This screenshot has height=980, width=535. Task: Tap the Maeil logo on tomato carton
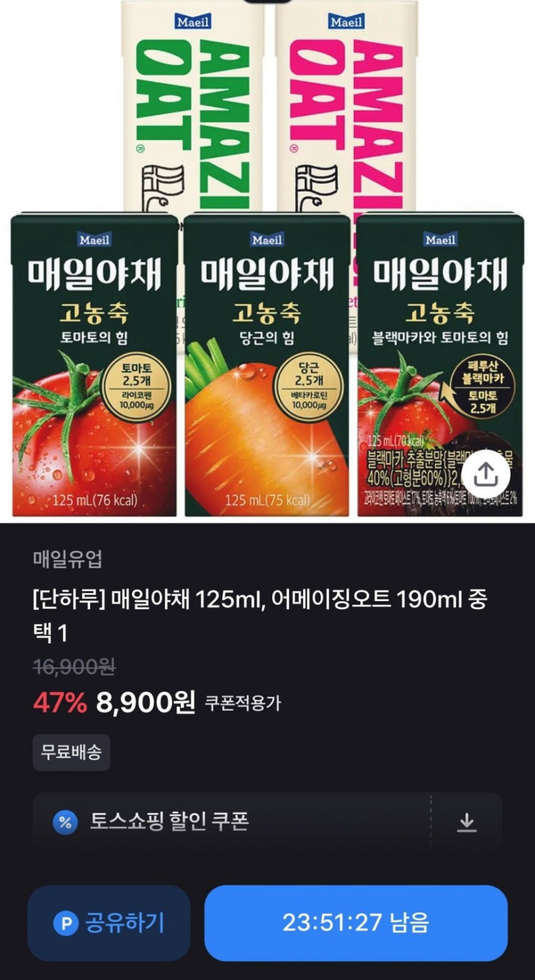pos(94,240)
